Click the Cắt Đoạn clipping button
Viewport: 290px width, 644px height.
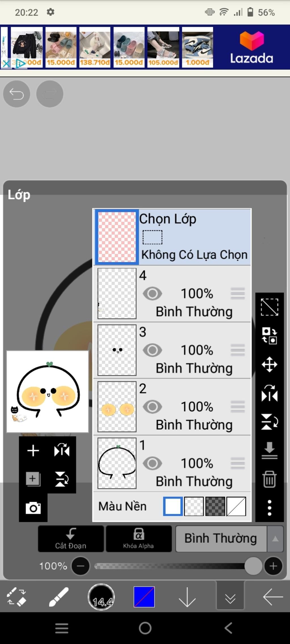coord(71,539)
